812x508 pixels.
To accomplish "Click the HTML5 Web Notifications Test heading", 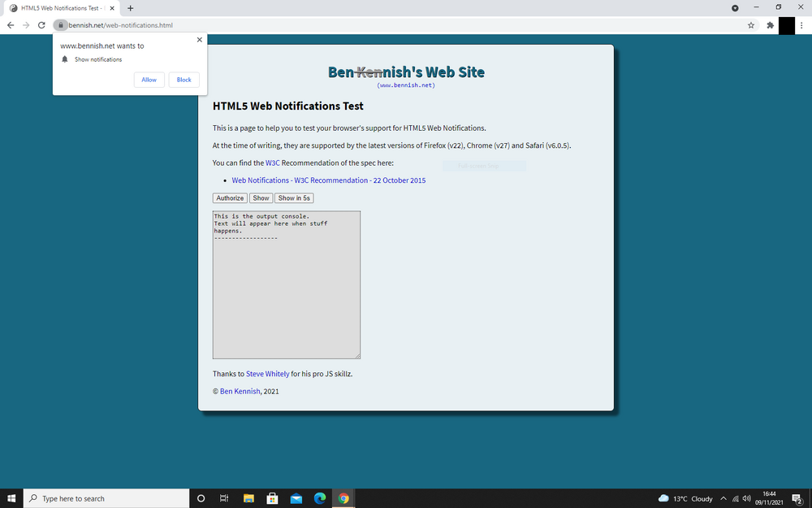I will 288,106.
